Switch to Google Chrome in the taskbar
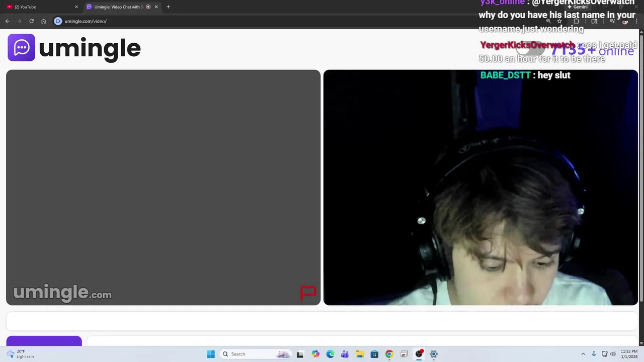 tap(389, 354)
